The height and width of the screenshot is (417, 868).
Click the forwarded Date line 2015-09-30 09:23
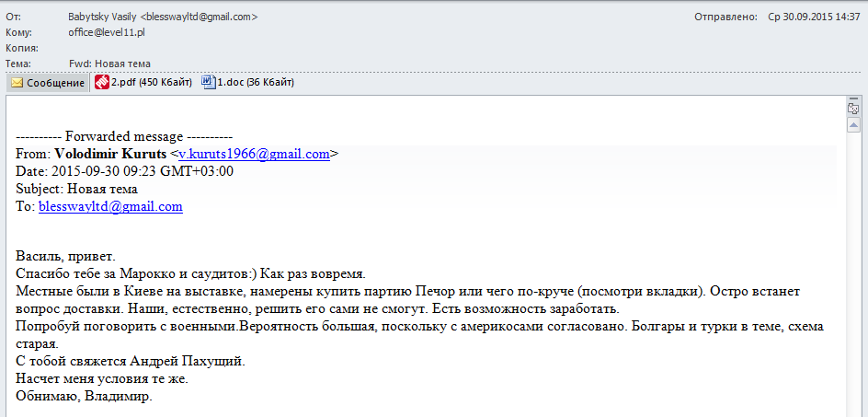click(x=125, y=171)
